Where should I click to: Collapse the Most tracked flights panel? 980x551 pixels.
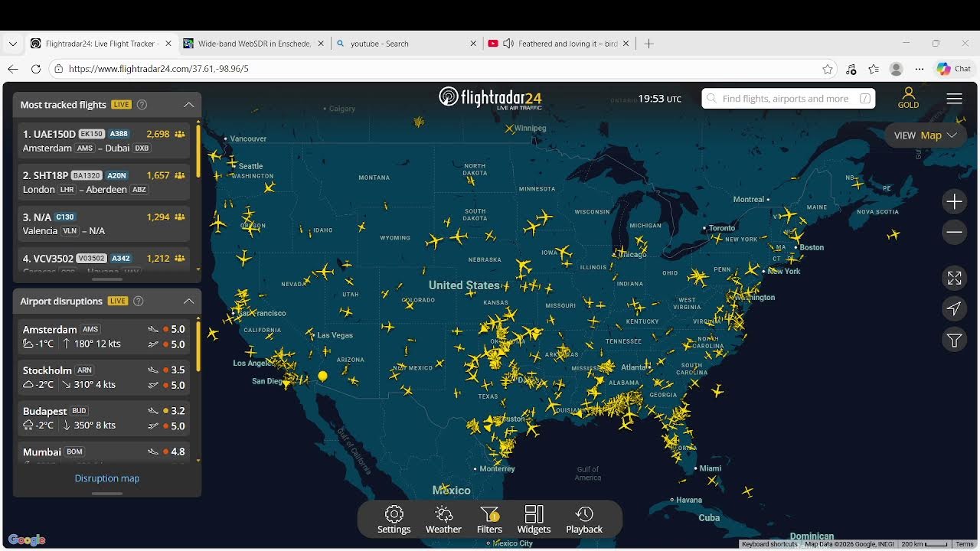click(x=188, y=105)
